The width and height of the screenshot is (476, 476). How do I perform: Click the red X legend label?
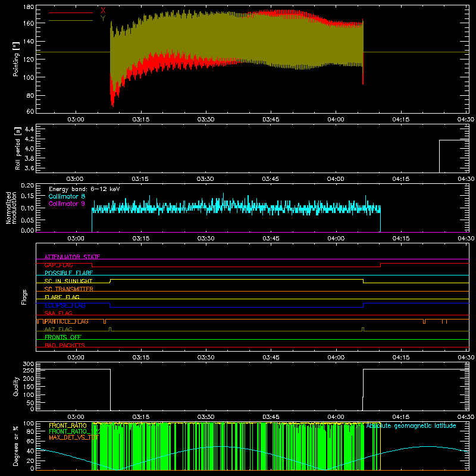[103, 10]
